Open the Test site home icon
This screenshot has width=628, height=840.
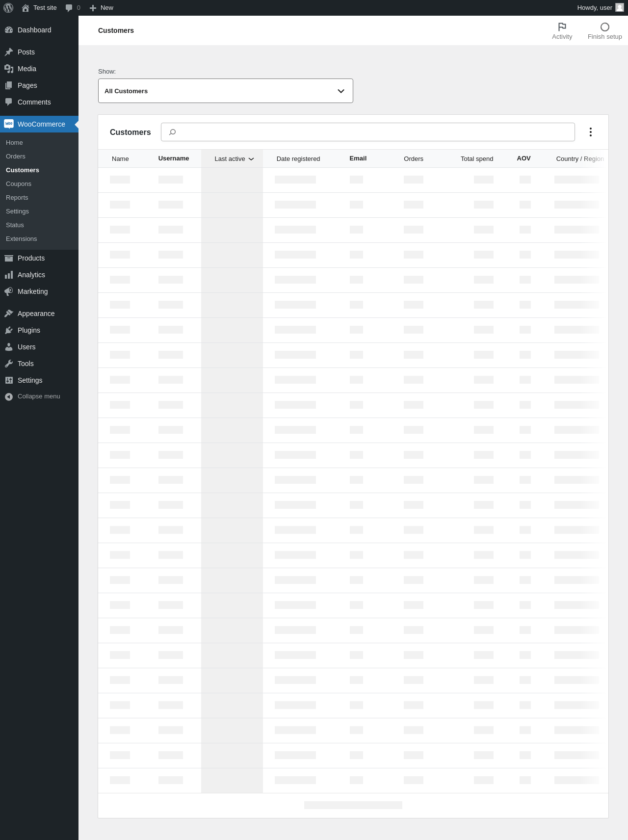click(26, 8)
